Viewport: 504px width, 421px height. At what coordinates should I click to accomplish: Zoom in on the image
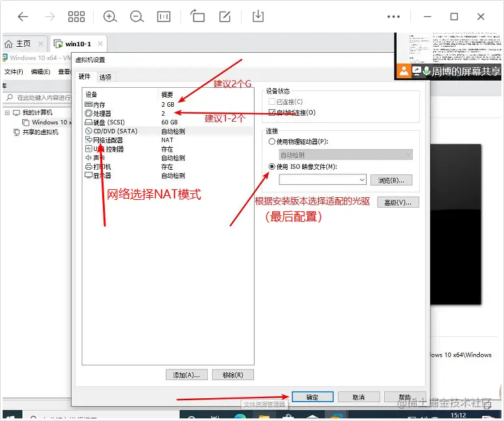pyautogui.click(x=110, y=16)
